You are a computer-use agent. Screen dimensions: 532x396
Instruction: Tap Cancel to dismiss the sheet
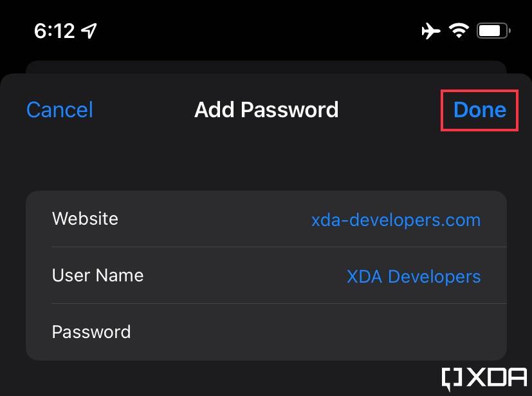(x=59, y=110)
